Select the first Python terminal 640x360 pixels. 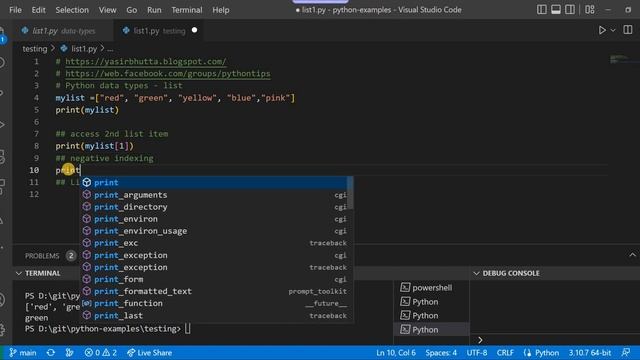coord(431,302)
